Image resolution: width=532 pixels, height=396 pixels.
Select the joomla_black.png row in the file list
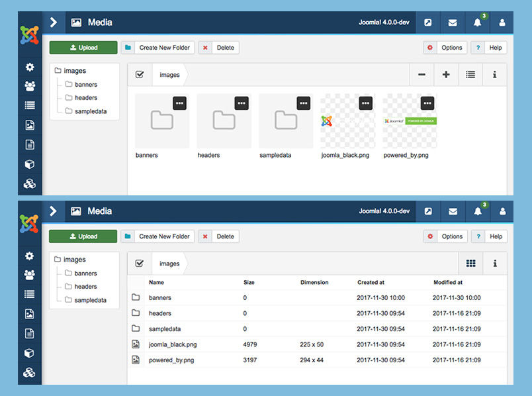[173, 344]
